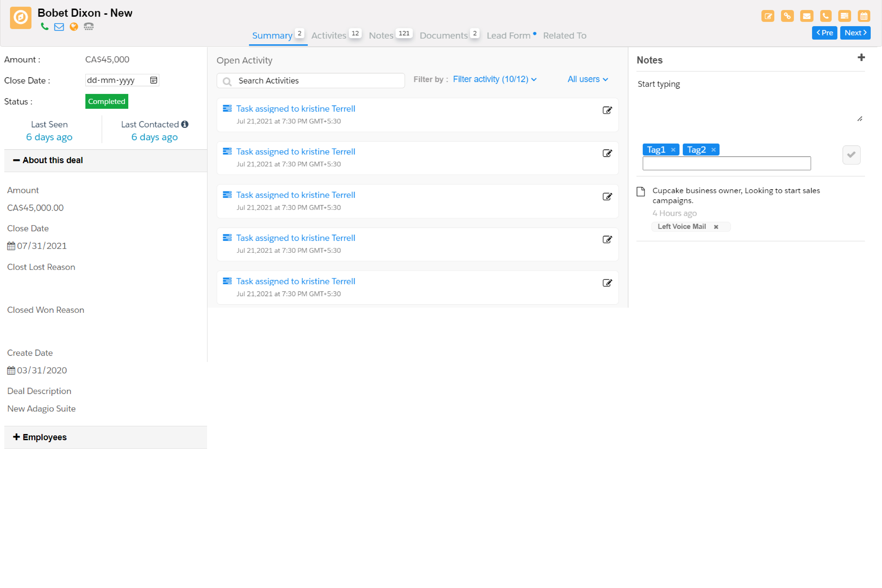Viewport: 882px width, 588px height.
Task: Open the Documents tab
Action: tap(444, 35)
